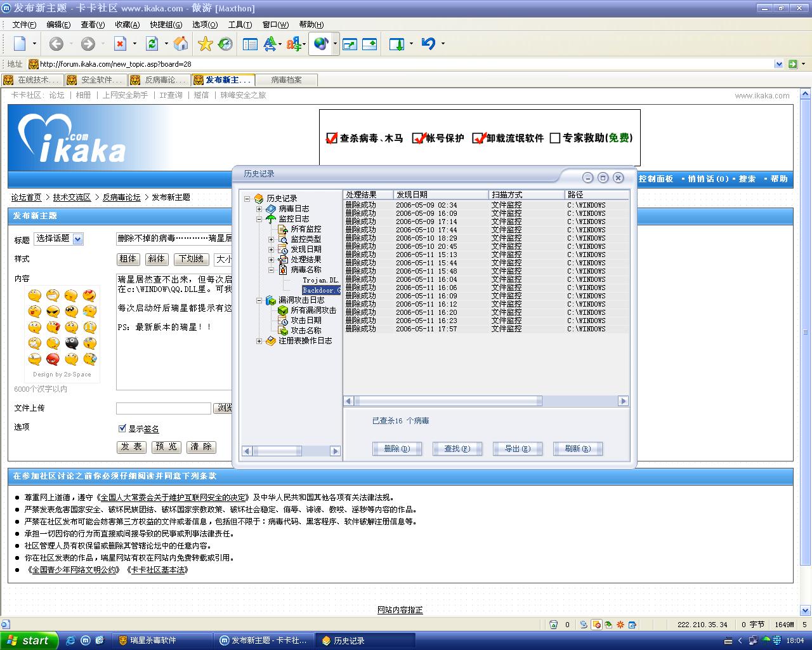Click the Back arrow navigation icon
Screen dimensions: 812x650
tap(56, 44)
